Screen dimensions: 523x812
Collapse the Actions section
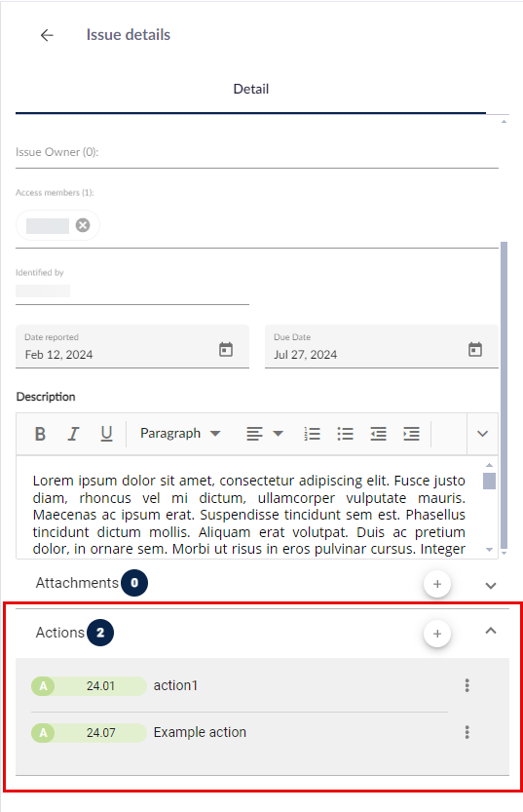point(491,631)
